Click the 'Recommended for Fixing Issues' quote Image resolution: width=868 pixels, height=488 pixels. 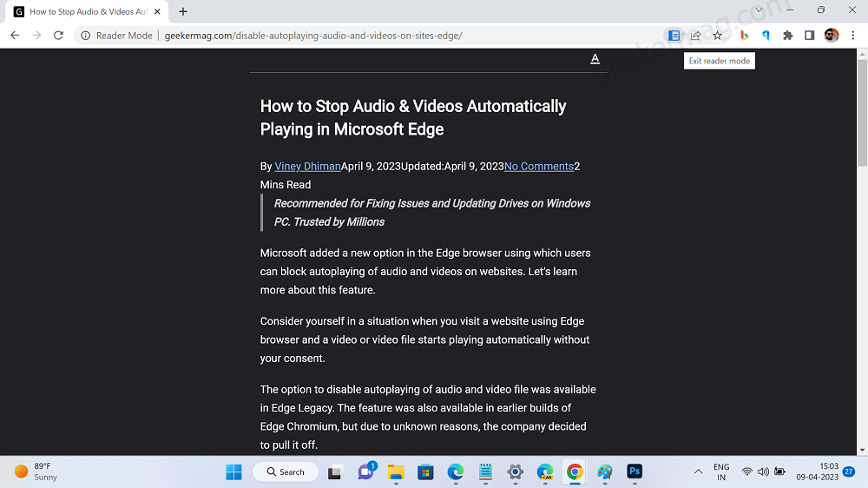[431, 213]
